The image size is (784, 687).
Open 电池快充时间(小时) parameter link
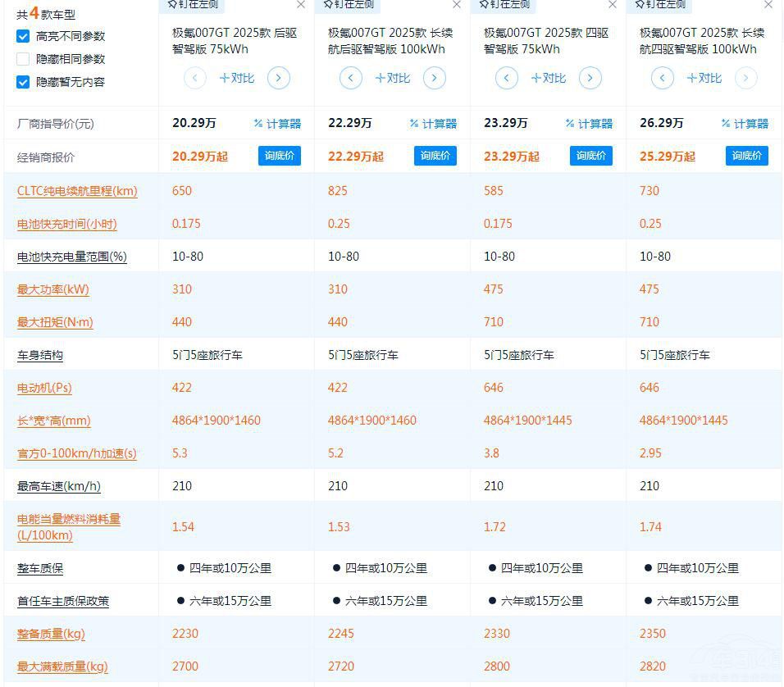[x=67, y=224]
